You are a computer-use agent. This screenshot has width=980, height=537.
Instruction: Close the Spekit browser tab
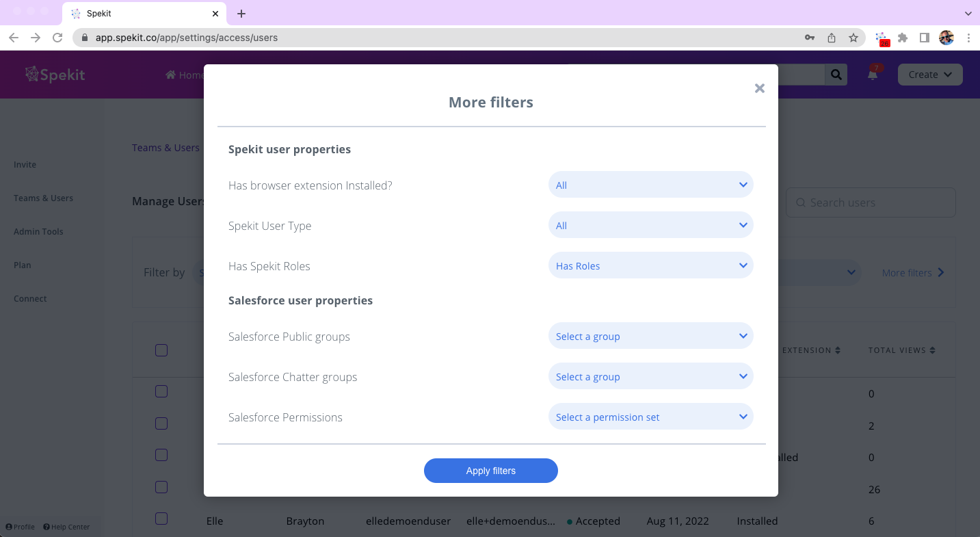pyautogui.click(x=215, y=14)
